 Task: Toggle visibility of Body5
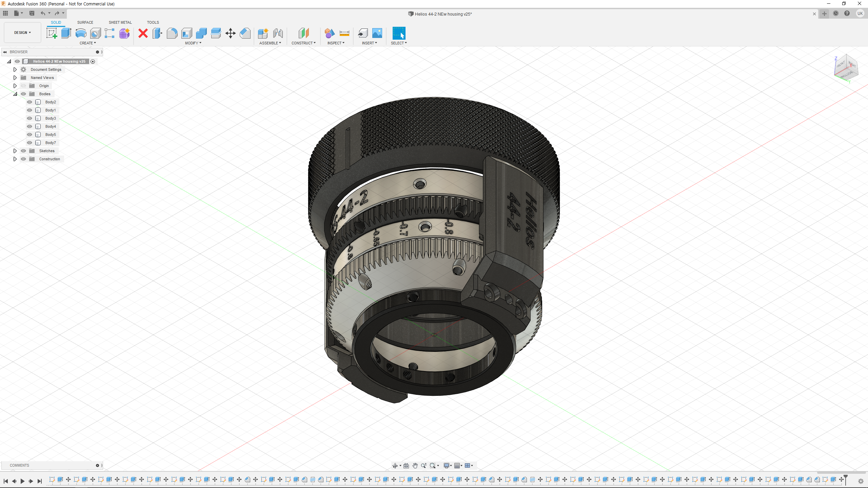pos(29,135)
